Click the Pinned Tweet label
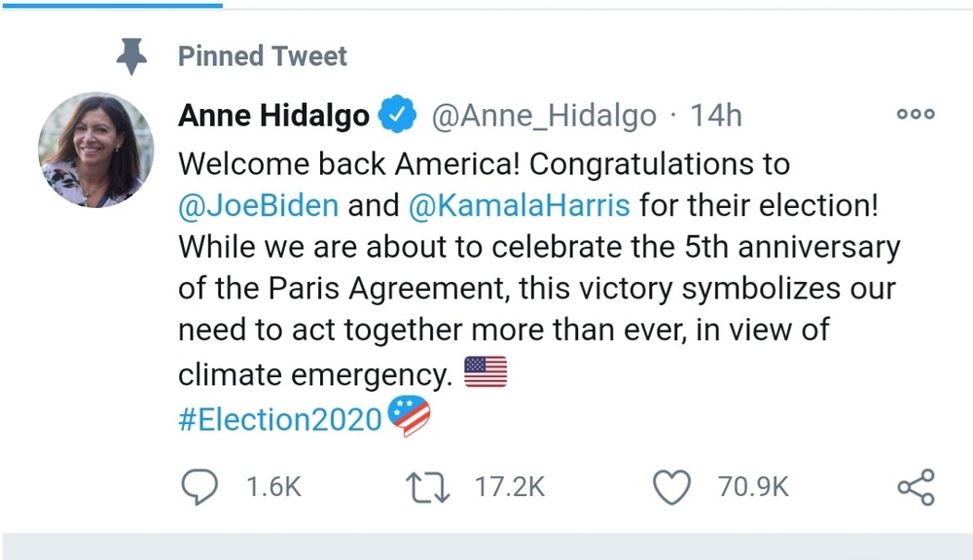973x560 pixels. coord(262,56)
